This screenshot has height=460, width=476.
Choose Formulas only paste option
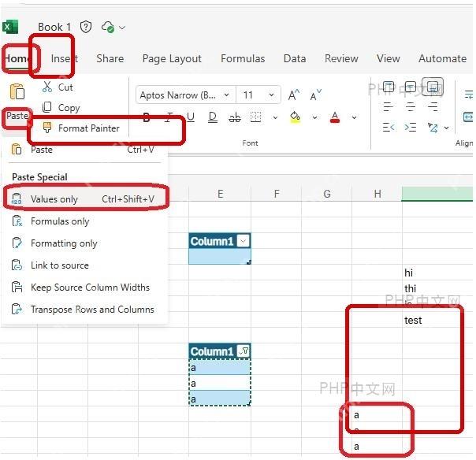(x=83, y=221)
